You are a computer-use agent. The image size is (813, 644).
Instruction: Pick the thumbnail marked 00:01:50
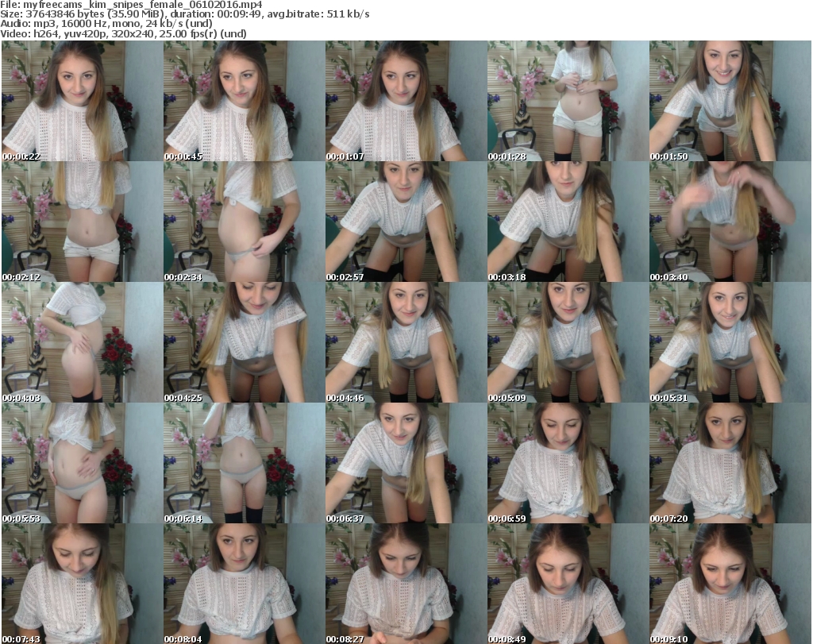point(730,101)
